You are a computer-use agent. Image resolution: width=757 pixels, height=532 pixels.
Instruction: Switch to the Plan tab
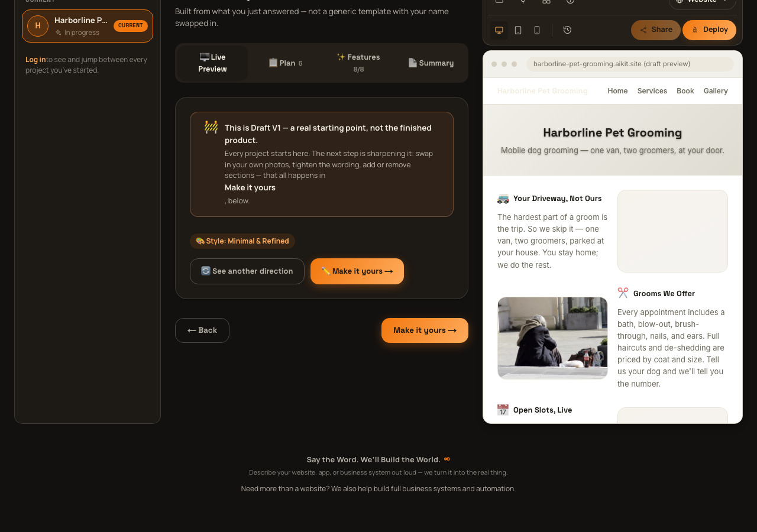286,63
